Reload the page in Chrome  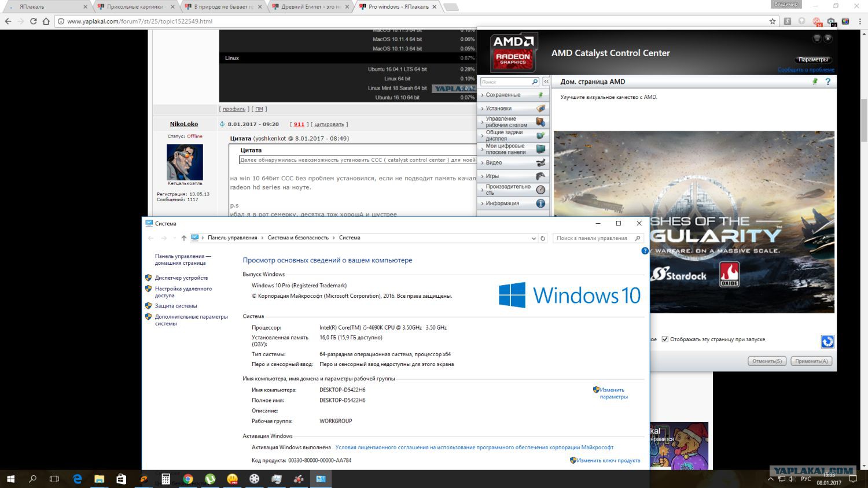(x=33, y=21)
